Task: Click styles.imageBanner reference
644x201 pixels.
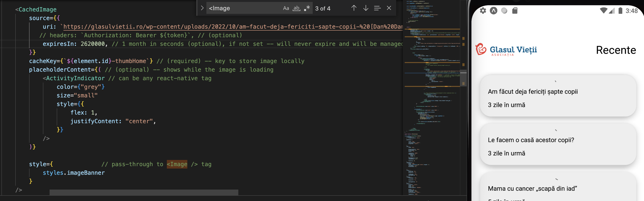Action: [x=74, y=173]
